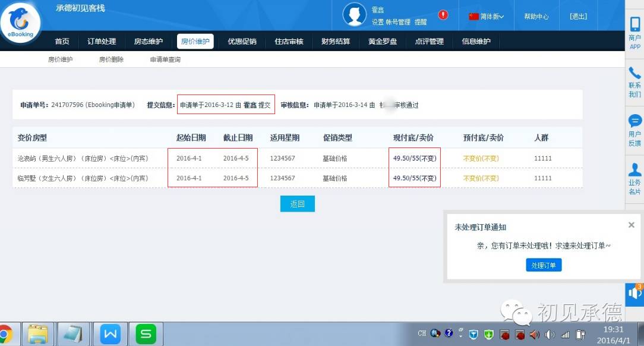
Task: Open File Explorer folder in taskbar
Action: 38,334
